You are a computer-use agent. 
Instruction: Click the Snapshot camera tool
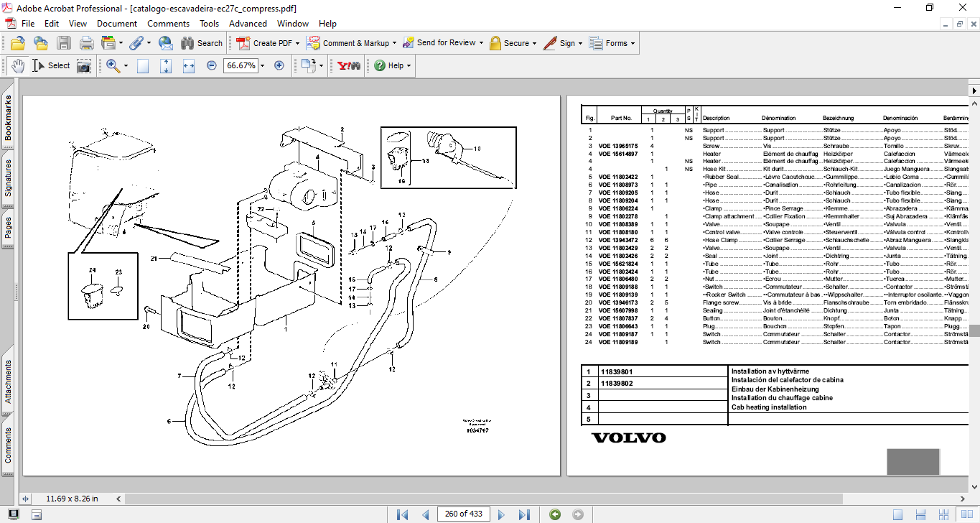coord(84,65)
